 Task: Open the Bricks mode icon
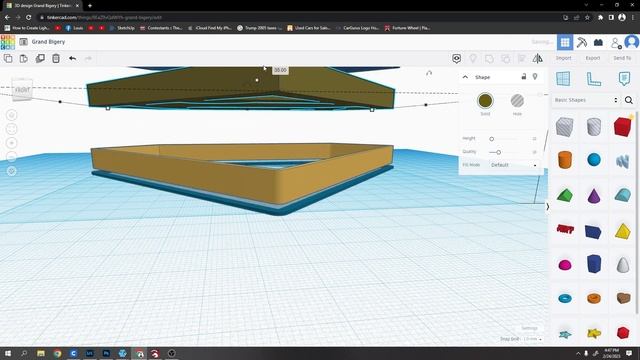pyautogui.click(x=598, y=42)
